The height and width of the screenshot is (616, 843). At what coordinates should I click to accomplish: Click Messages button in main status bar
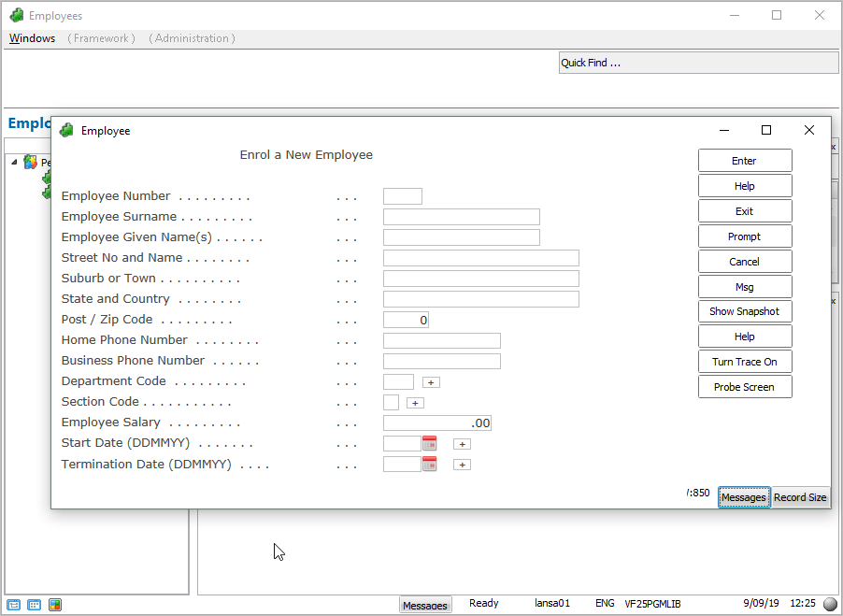[424, 605]
